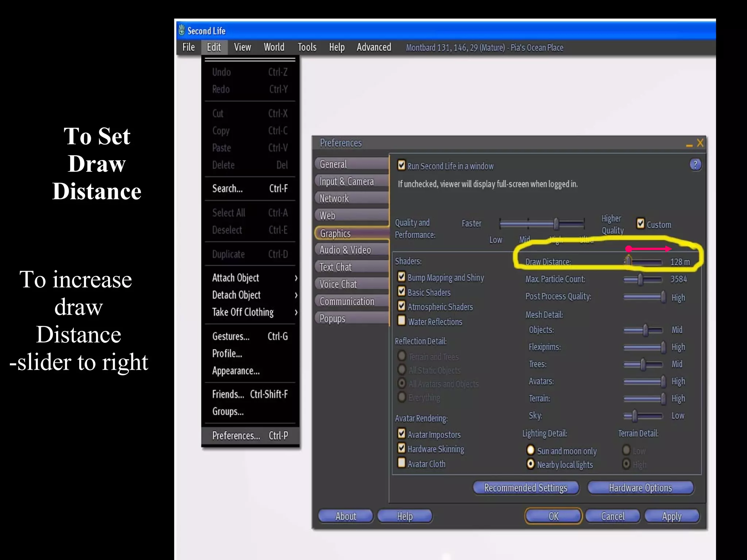Select Terrain and Trees reflection detail
Viewport: 747px width, 560px height.
(402, 355)
